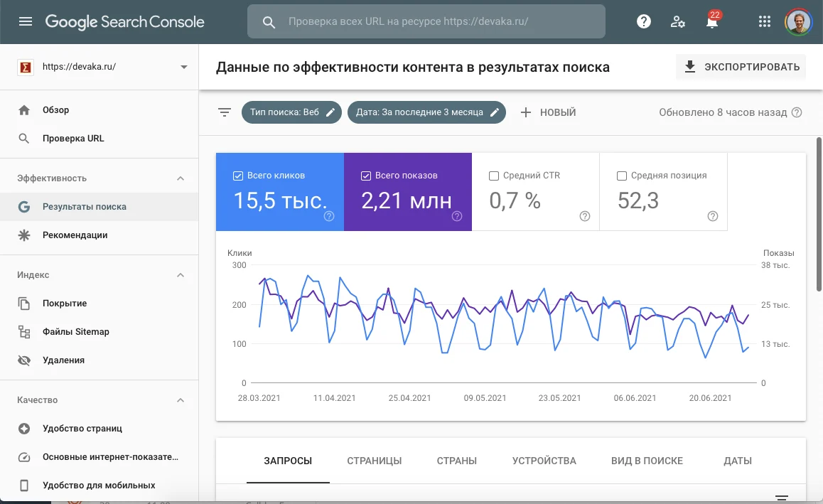Click the Проверка URL magnifier icon
This screenshot has height=504, width=823.
(24, 139)
